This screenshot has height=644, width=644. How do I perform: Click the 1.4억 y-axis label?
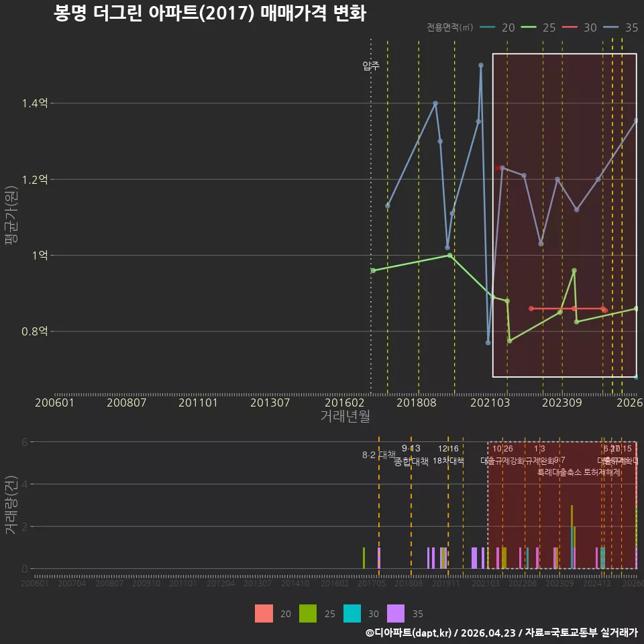[35, 103]
